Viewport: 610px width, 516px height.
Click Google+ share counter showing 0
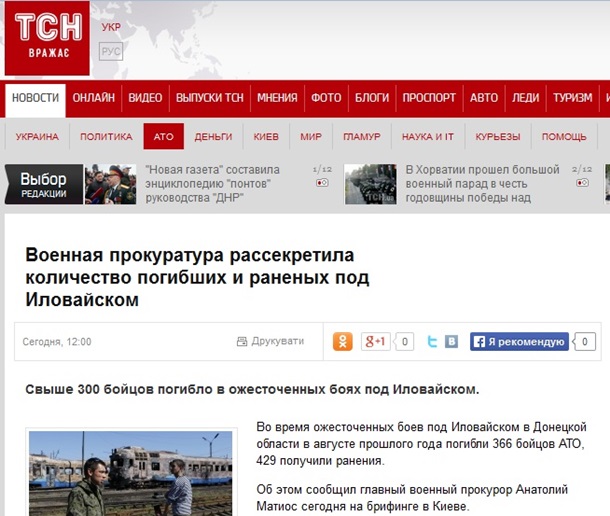(404, 342)
